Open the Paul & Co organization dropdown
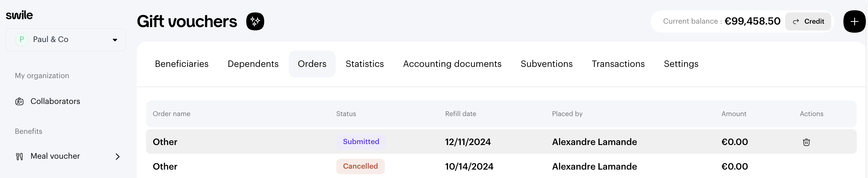The height and width of the screenshot is (178, 868). tap(66, 40)
